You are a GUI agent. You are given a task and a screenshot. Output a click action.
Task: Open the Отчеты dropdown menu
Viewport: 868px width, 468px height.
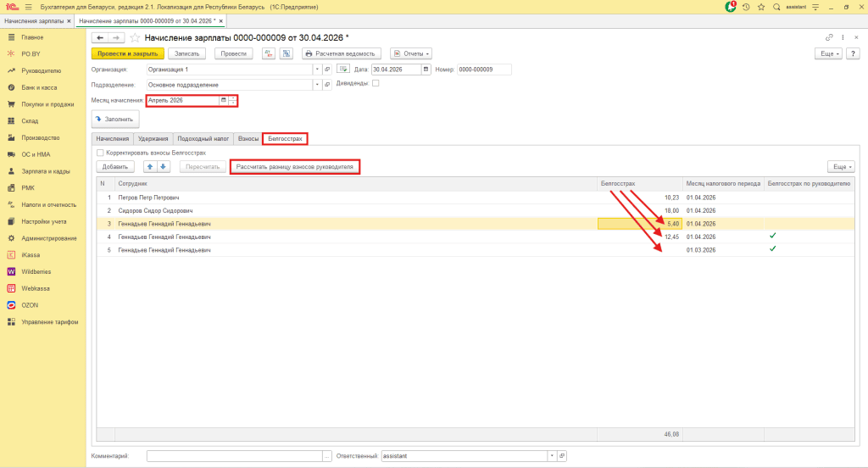click(411, 53)
